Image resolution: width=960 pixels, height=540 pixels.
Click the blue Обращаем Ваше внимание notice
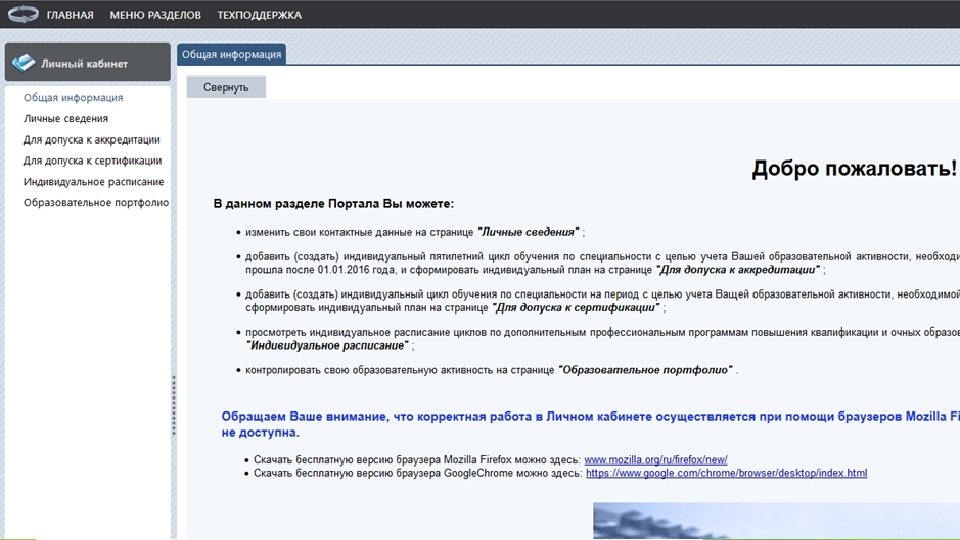click(x=590, y=424)
